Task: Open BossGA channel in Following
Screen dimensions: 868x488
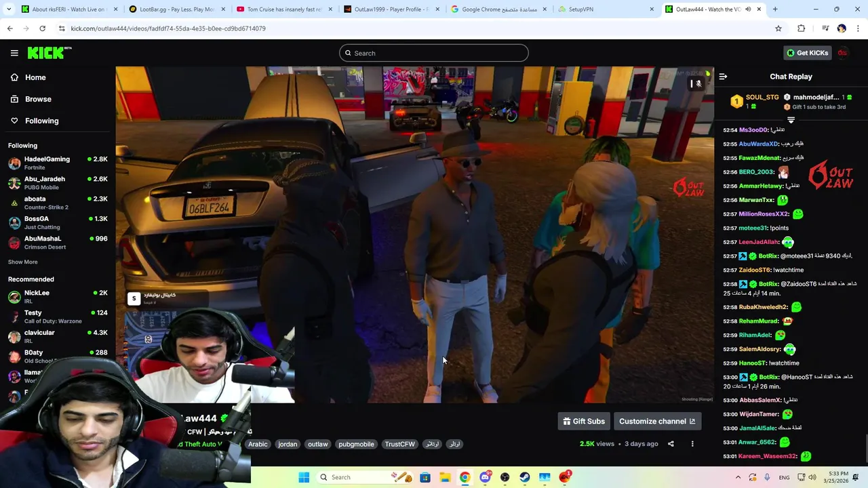Action: point(58,222)
